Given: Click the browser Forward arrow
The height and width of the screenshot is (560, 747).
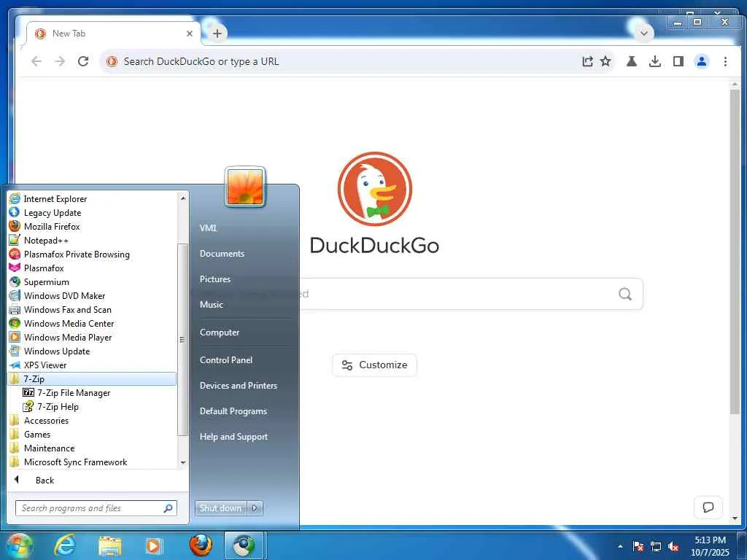Looking at the screenshot, I should pos(60,61).
